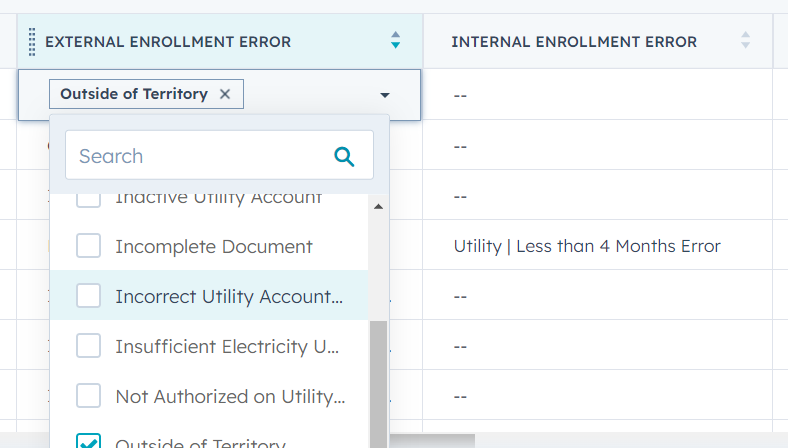
Task: Check the Incomplete Document checkbox
Action: point(89,246)
